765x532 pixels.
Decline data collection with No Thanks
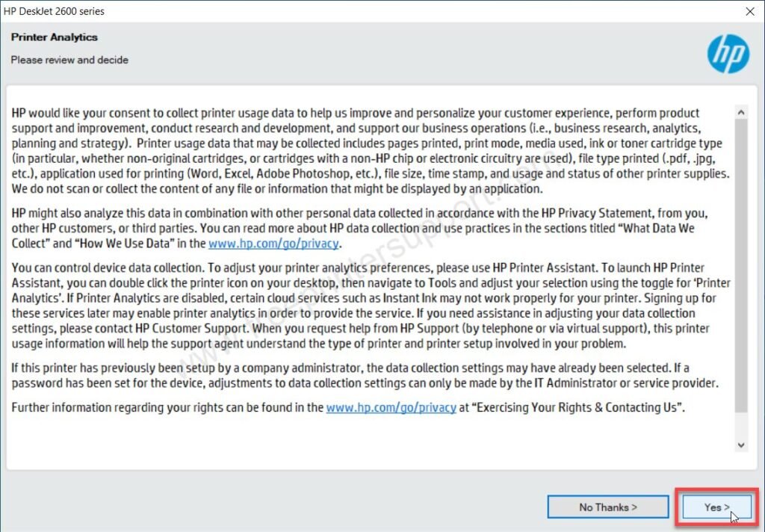[608, 507]
